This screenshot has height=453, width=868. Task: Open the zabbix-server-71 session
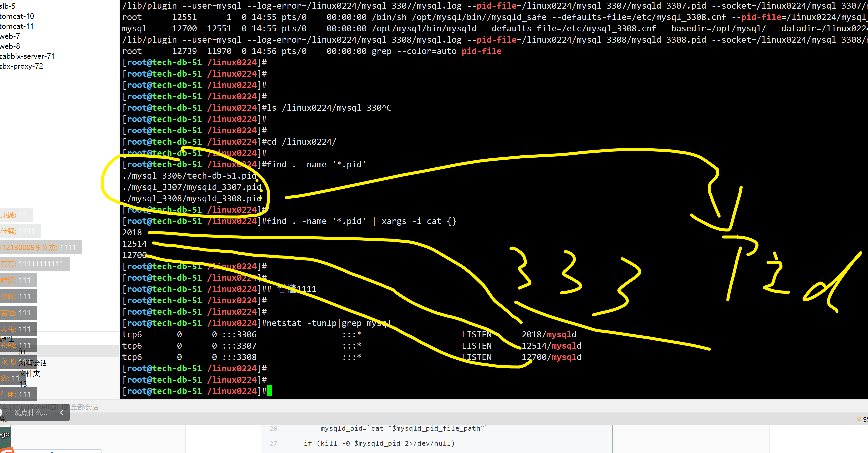point(27,56)
